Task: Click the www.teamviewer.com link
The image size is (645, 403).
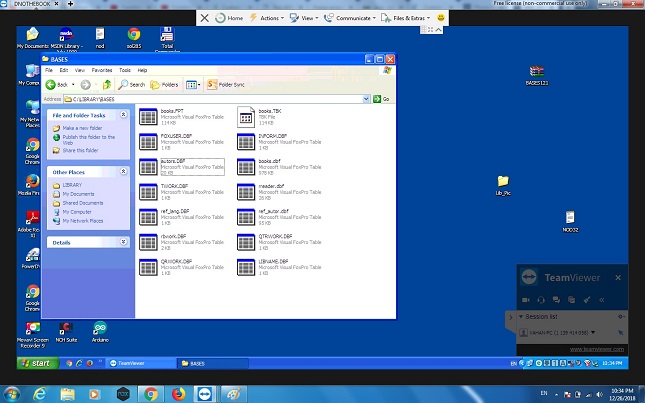Action: tap(597, 349)
